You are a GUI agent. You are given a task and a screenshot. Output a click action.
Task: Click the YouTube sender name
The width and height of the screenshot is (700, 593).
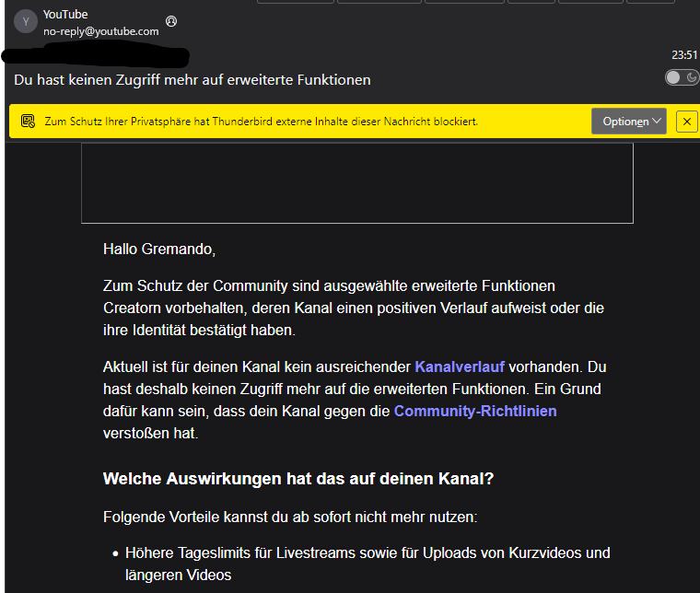tap(65, 15)
